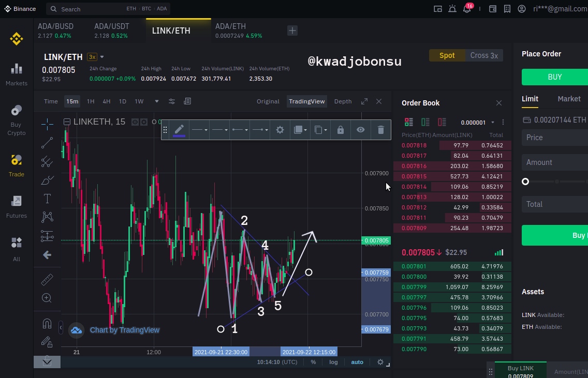
Task: Select Cross 3x margin mode
Action: [484, 55]
